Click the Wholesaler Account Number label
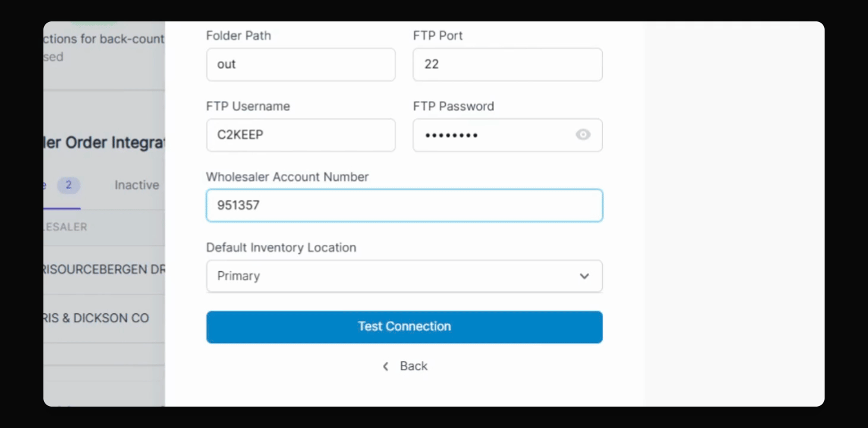Viewport: 868px width, 428px height. pyautogui.click(x=287, y=177)
